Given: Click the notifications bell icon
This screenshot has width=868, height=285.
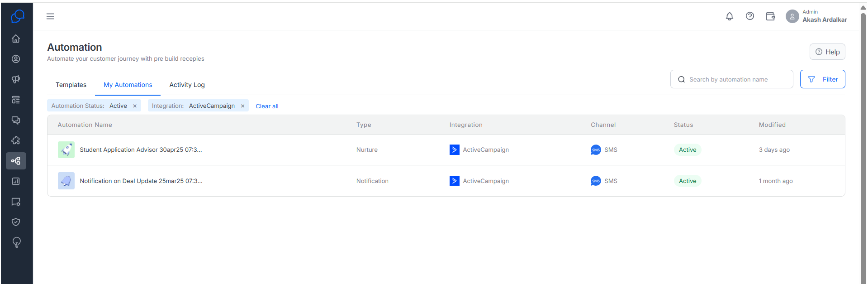Looking at the screenshot, I should click(730, 16).
